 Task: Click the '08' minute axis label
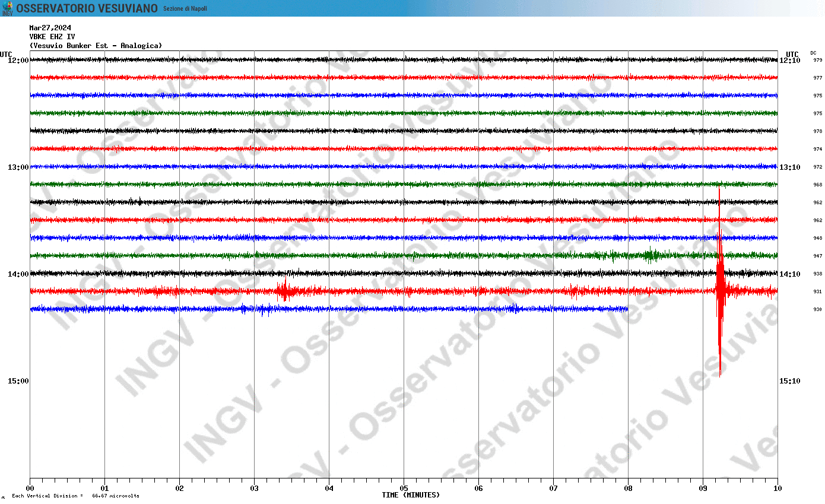click(628, 489)
